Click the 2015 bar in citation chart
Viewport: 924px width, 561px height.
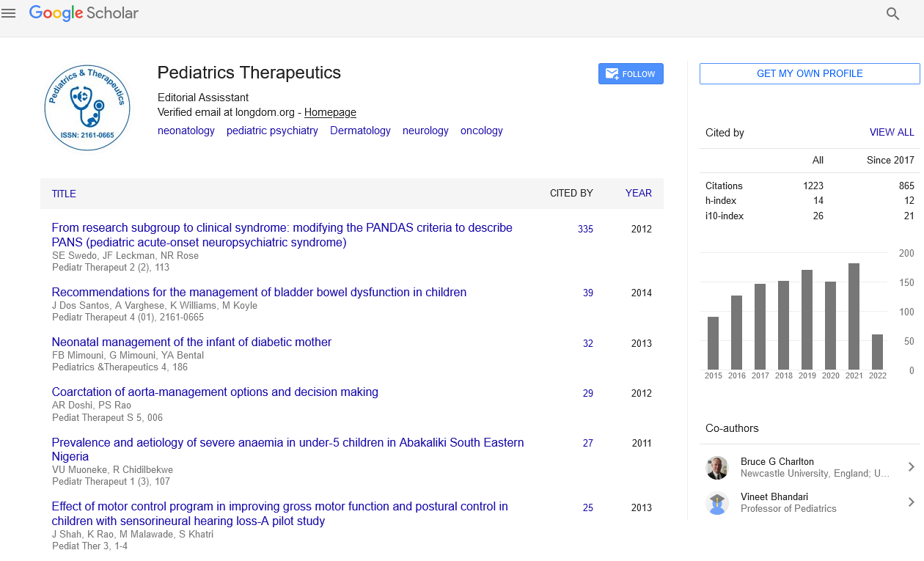pos(713,343)
